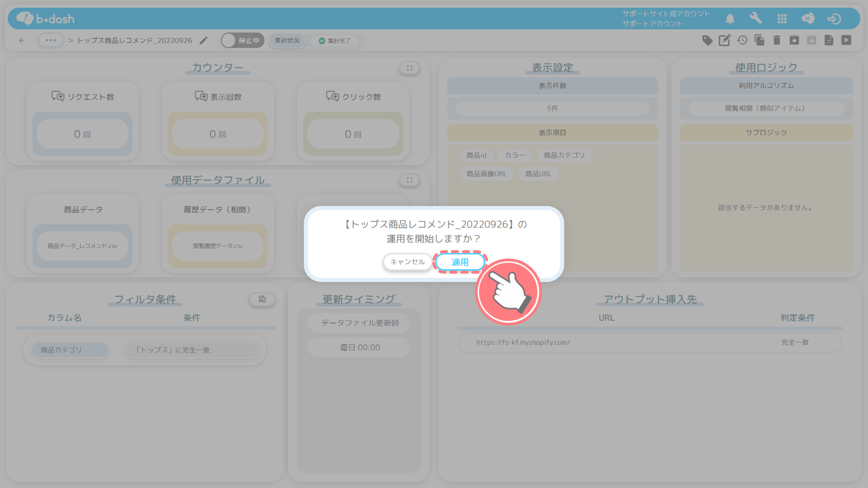This screenshot has height=488, width=868.
Task: Open the history clock icon
Action: (742, 40)
